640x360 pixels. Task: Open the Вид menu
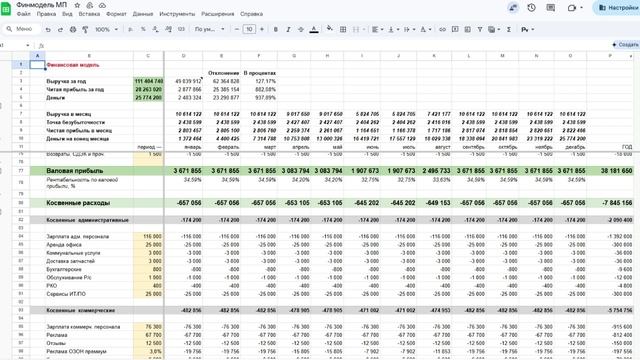(x=67, y=14)
